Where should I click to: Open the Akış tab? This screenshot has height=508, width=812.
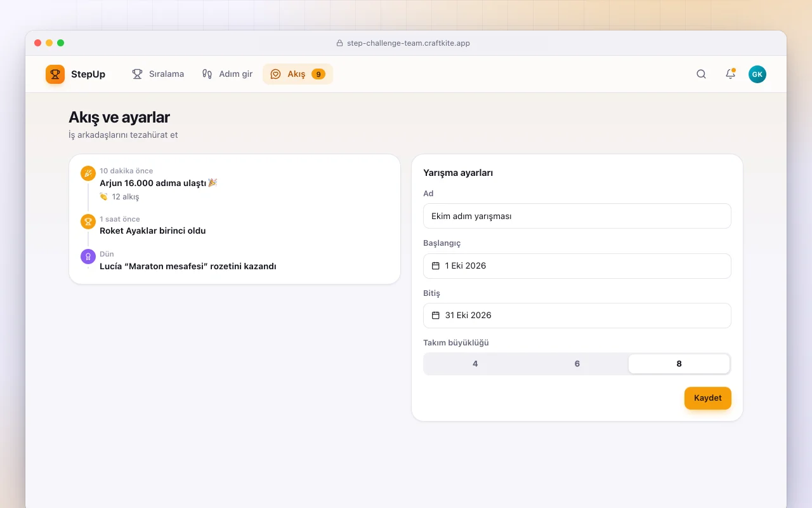pos(298,74)
